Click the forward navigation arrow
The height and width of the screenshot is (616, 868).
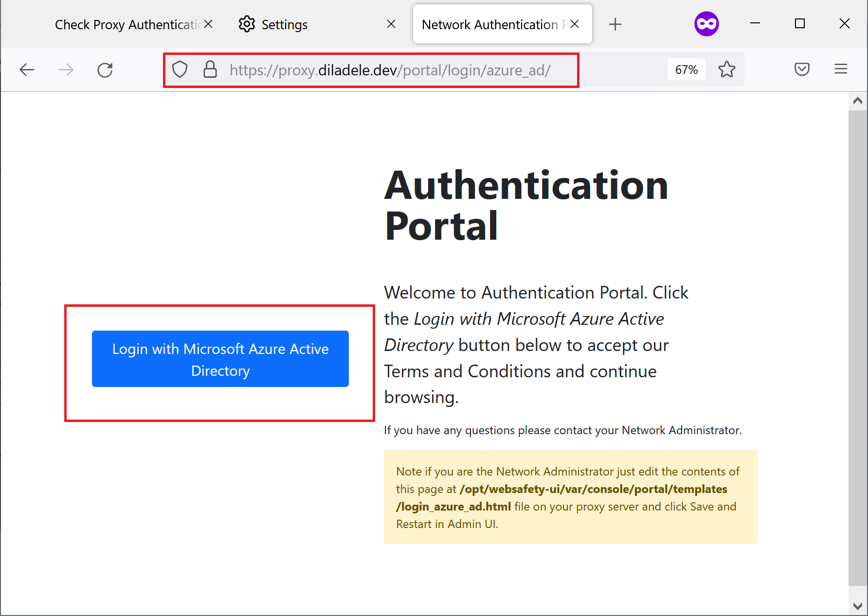tap(66, 70)
